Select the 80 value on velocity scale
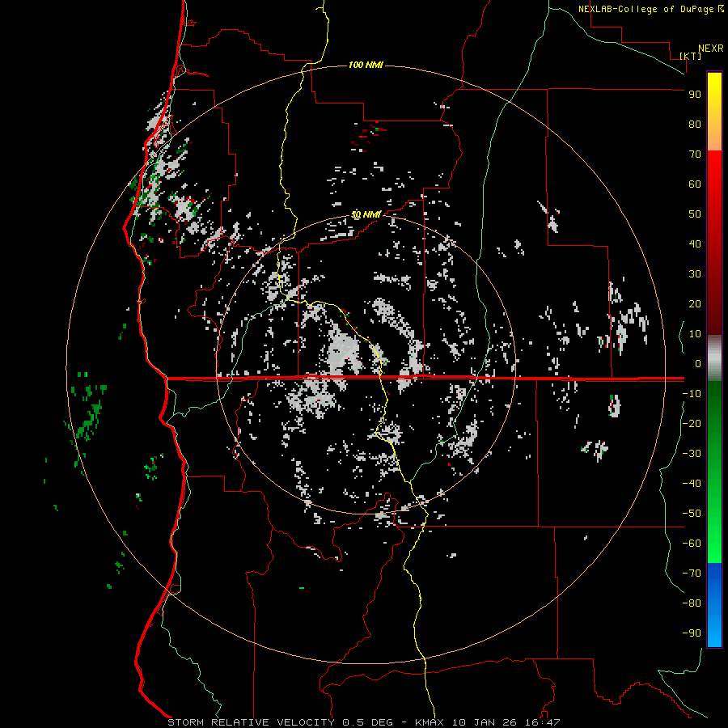The image size is (728, 728). point(695,124)
